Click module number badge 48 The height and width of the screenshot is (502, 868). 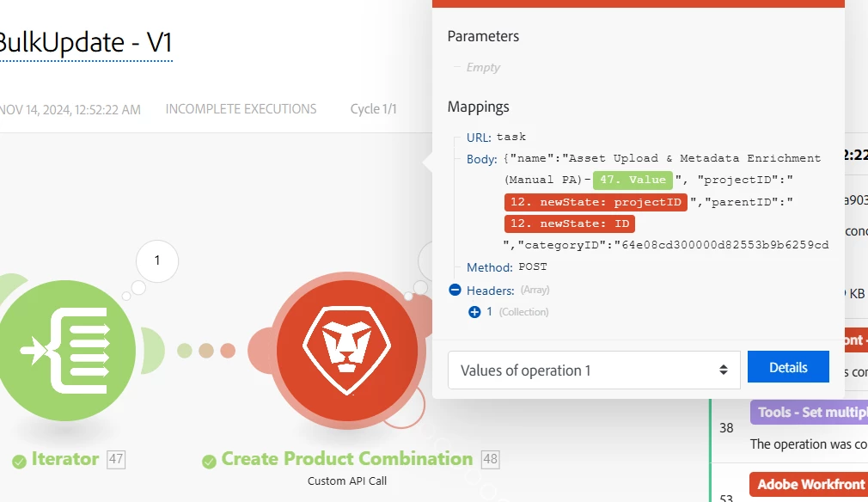[x=491, y=459]
